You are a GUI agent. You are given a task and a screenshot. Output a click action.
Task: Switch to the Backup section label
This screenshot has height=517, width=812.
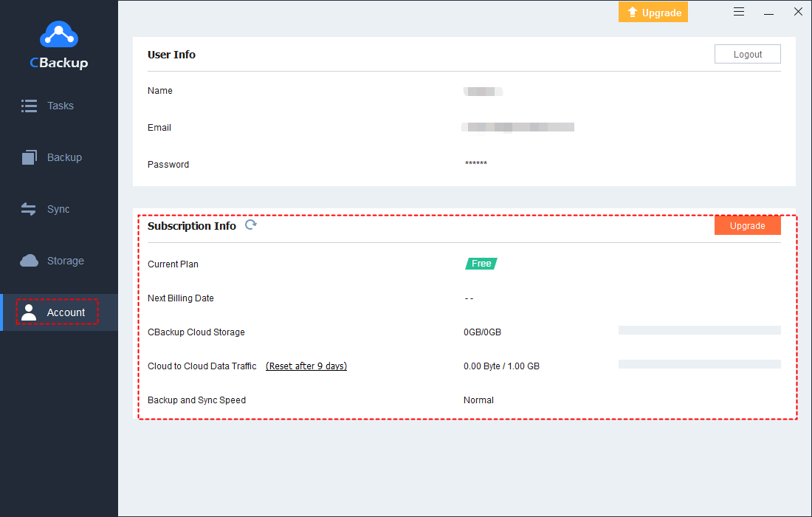[x=64, y=157]
